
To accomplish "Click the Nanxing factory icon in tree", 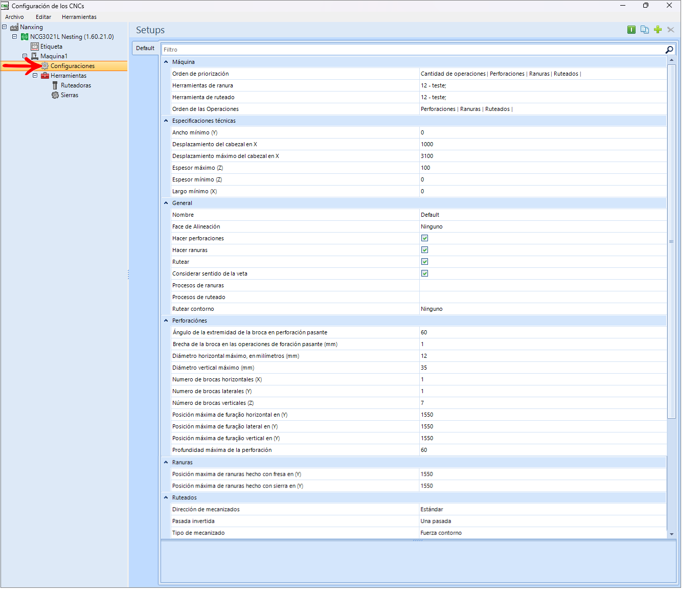I will pyautogui.click(x=14, y=27).
